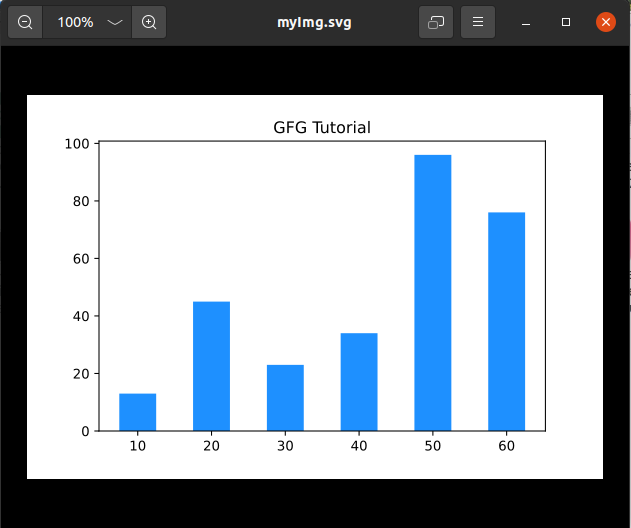Image resolution: width=631 pixels, height=528 pixels.
Task: Click the bar above label 30
Action: click(285, 398)
